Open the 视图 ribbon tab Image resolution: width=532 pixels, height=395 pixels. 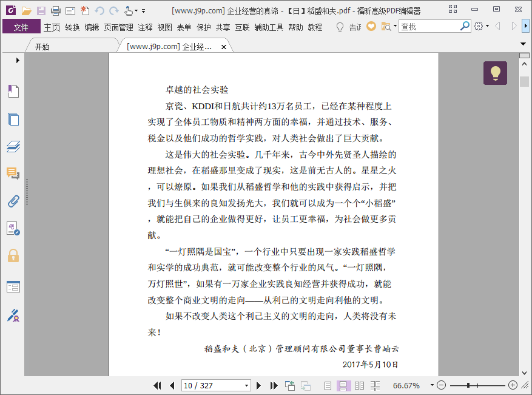[x=164, y=27]
